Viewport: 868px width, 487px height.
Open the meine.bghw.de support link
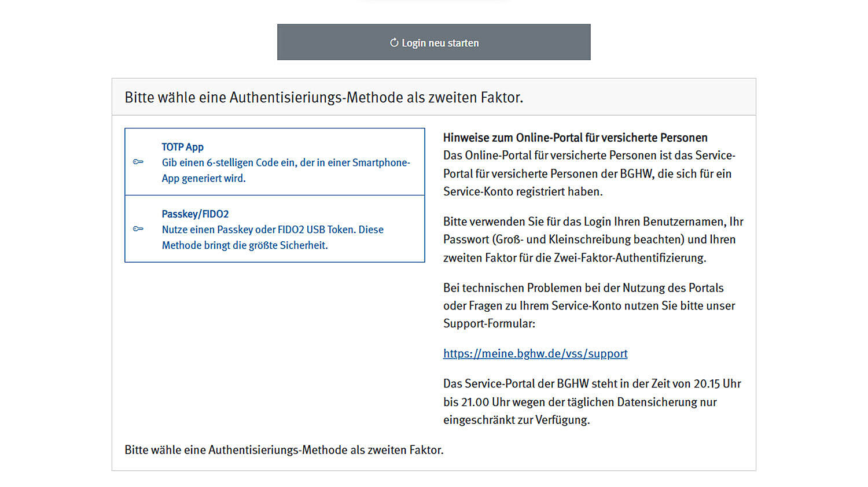(535, 353)
